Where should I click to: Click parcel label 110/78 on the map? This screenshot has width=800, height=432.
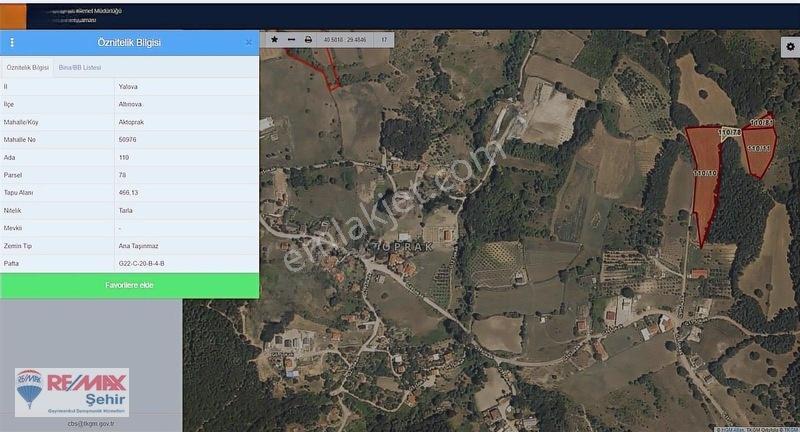(x=730, y=132)
